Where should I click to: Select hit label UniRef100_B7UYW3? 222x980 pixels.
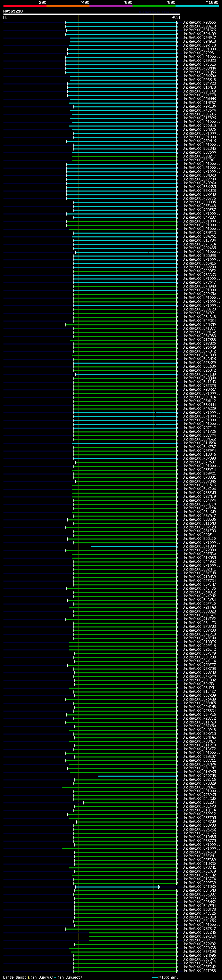[x=199, y=626]
